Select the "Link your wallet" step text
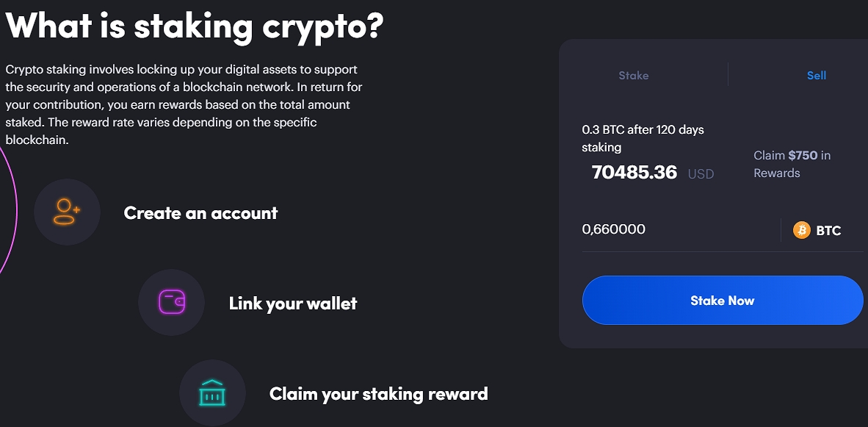 (293, 303)
